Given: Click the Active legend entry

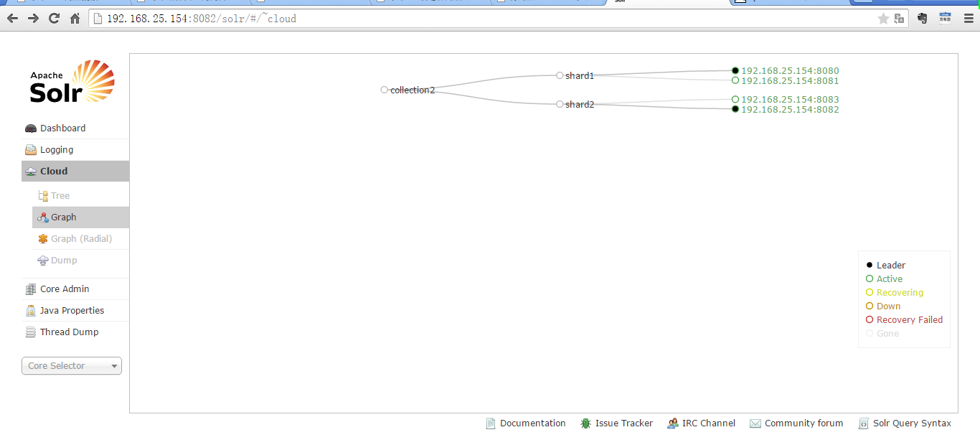Looking at the screenshot, I should pos(885,278).
